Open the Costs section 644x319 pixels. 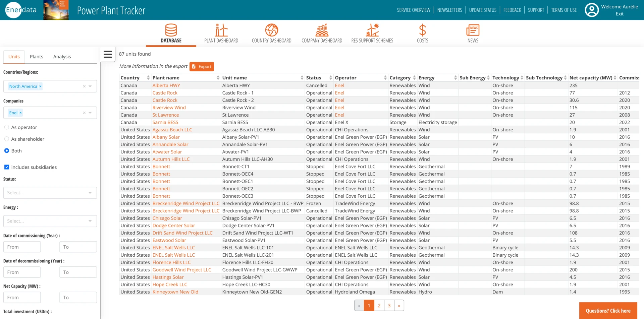pos(422,33)
